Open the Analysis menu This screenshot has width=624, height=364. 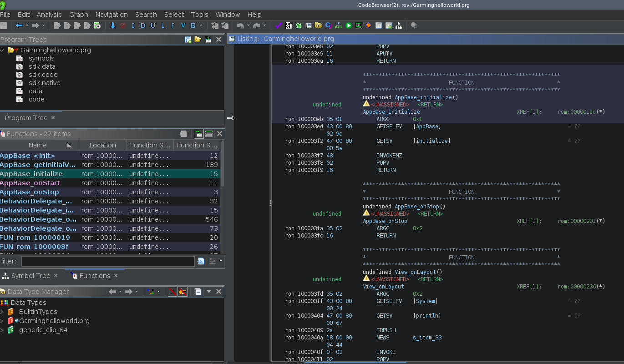49,15
